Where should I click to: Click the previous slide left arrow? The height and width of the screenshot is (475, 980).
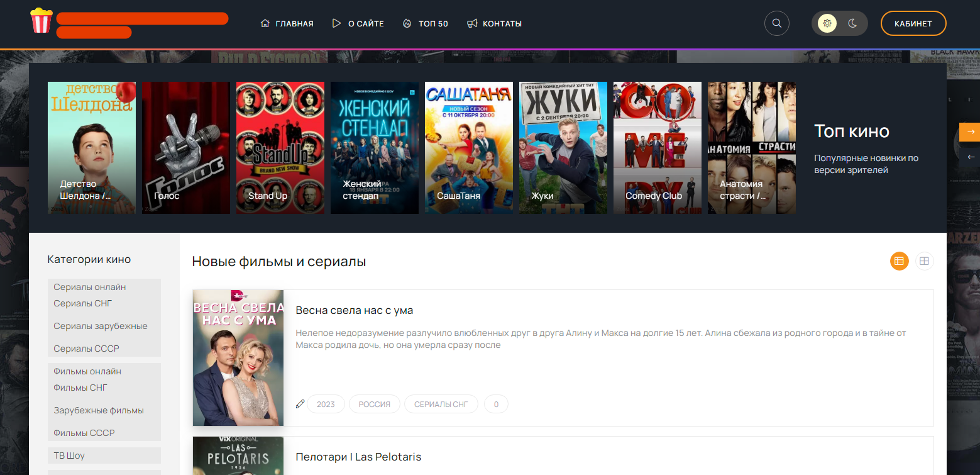[970, 157]
